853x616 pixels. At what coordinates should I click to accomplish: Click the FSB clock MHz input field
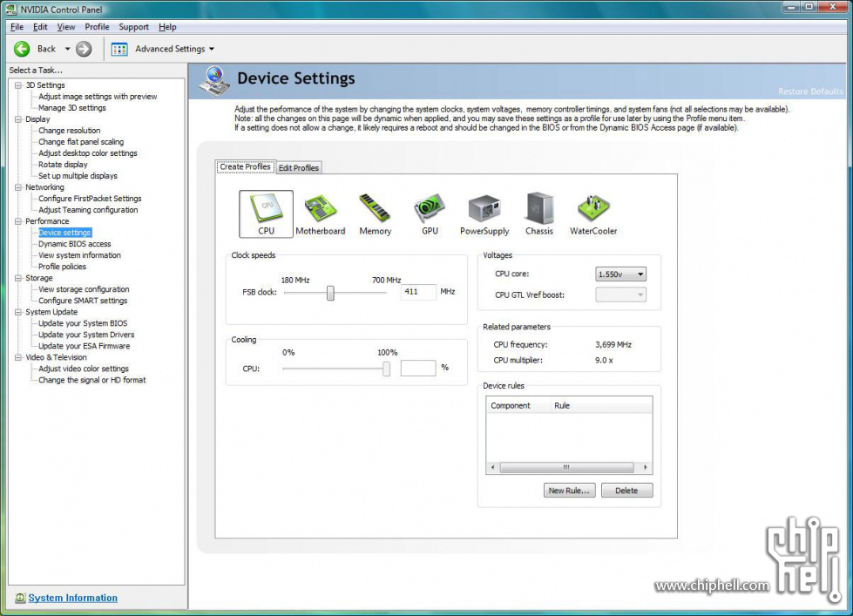[x=418, y=292]
